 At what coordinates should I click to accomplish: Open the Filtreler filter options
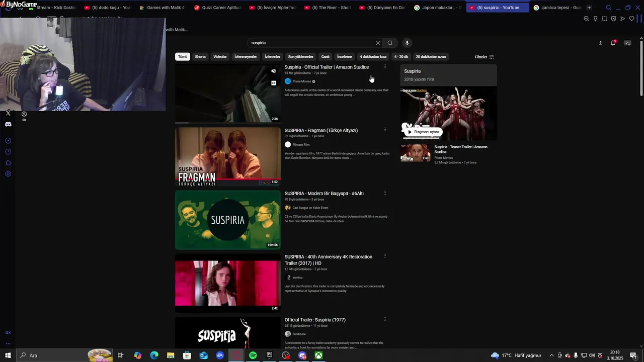coord(485,57)
